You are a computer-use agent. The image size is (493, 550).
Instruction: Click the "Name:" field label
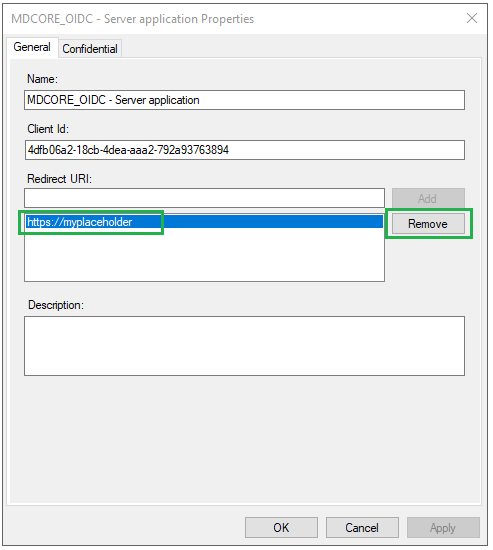point(42,79)
